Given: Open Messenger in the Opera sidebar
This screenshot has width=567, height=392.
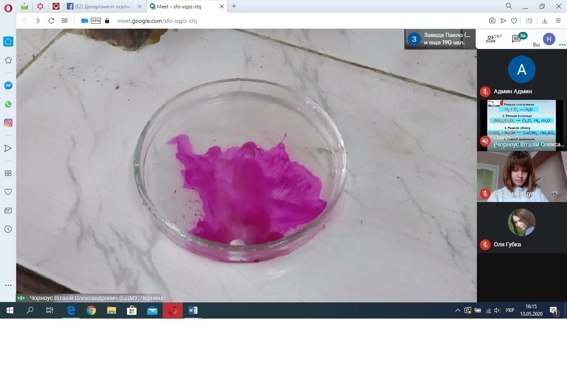Looking at the screenshot, I should (8, 85).
